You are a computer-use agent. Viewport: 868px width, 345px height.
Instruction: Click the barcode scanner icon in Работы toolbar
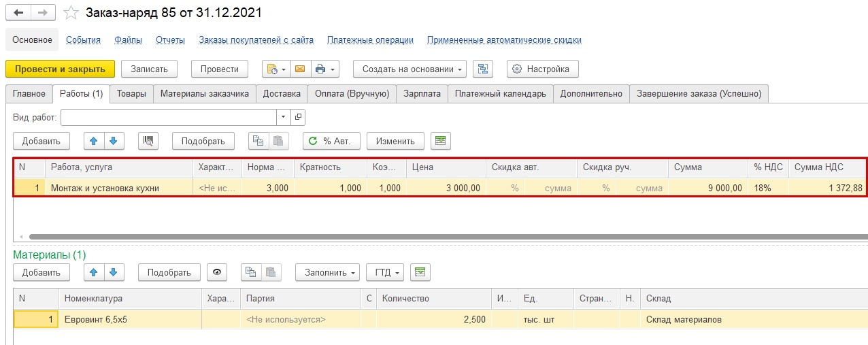pyautogui.click(x=148, y=141)
